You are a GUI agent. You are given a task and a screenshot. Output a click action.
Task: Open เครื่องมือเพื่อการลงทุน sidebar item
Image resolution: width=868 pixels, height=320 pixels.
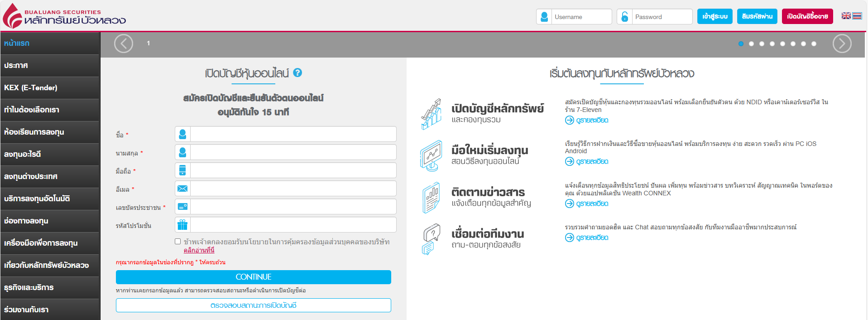coord(50,243)
